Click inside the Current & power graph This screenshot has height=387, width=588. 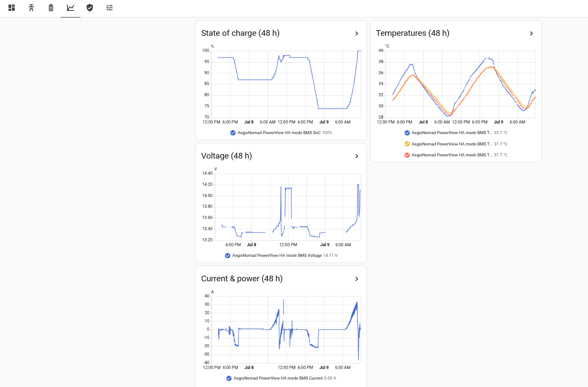(x=286, y=329)
